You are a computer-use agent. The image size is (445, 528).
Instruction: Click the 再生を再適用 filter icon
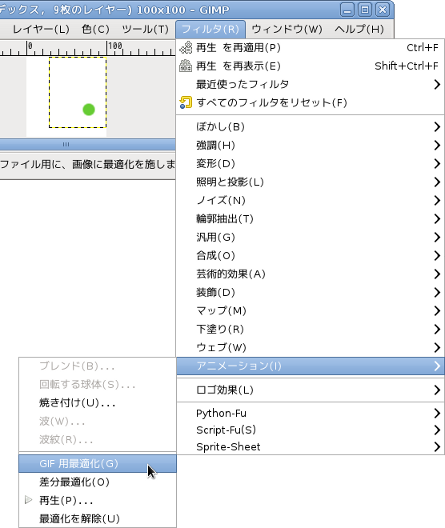(x=185, y=48)
